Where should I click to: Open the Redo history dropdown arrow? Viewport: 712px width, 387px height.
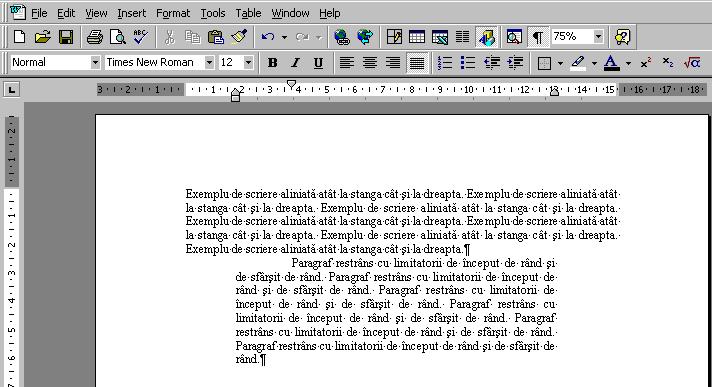click(x=319, y=37)
